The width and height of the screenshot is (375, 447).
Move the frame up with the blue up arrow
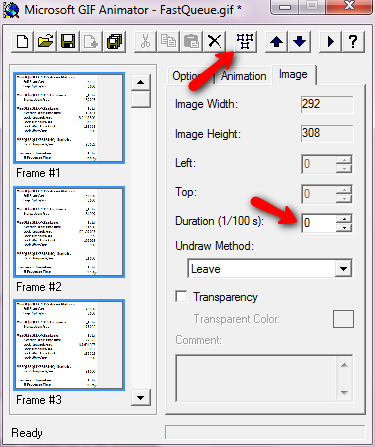(276, 42)
